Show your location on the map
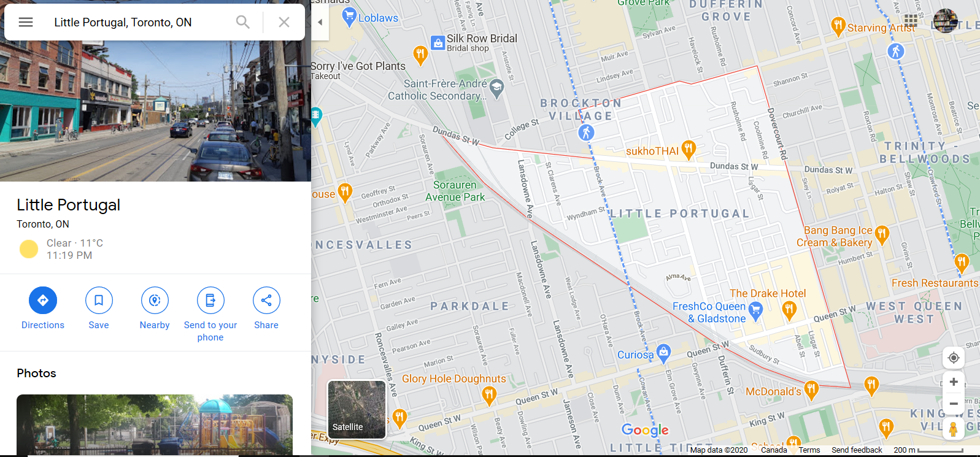 click(x=954, y=358)
